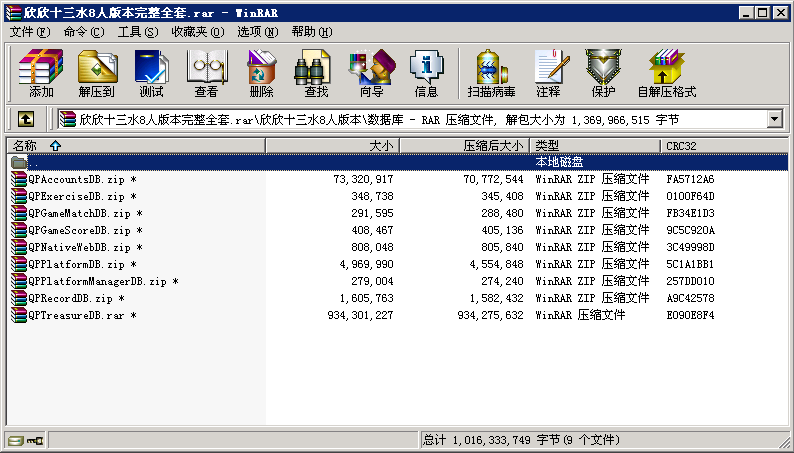Click the 扫描病毒 (Virus Scan) icon
The width and height of the screenshot is (794, 453).
(x=490, y=73)
